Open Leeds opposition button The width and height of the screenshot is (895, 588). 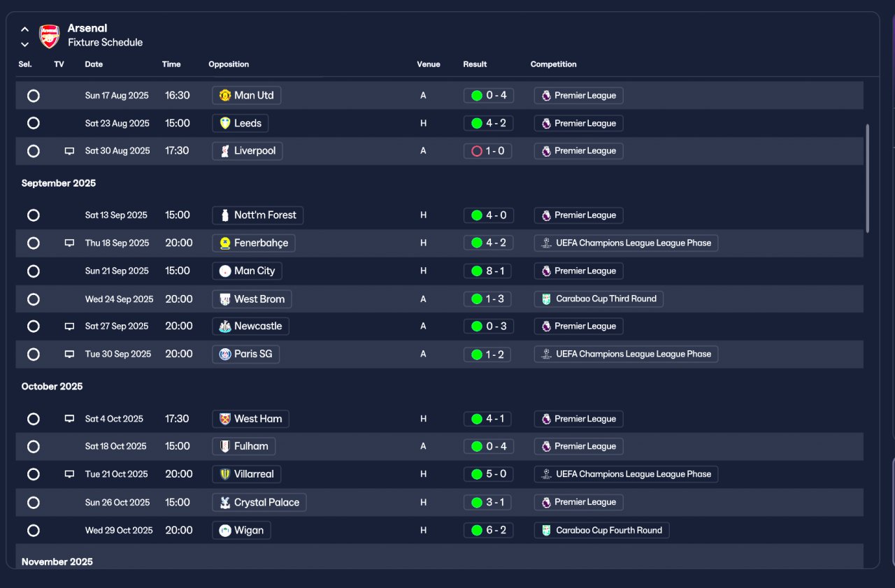tap(240, 123)
